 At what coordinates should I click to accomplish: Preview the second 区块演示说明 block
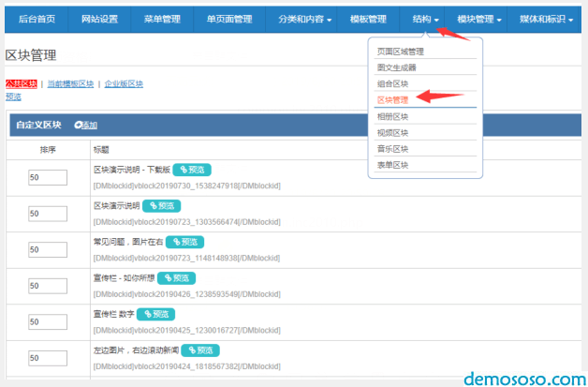pyautogui.click(x=162, y=206)
